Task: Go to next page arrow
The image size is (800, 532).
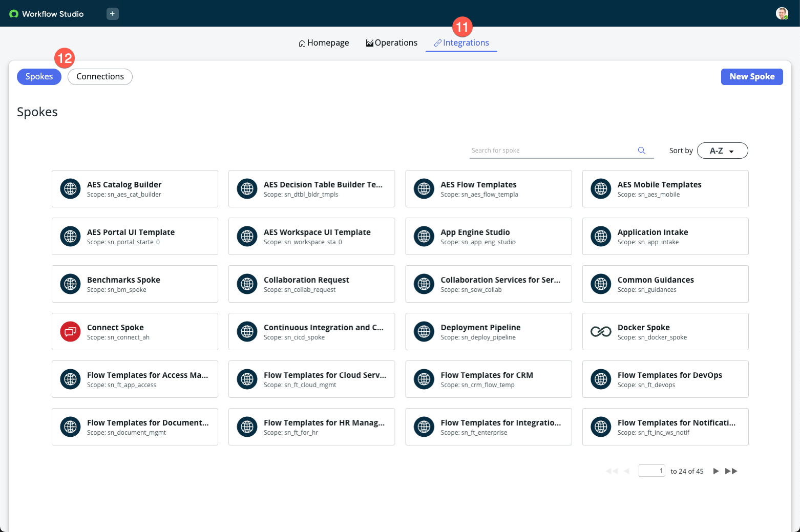Action: (716, 471)
